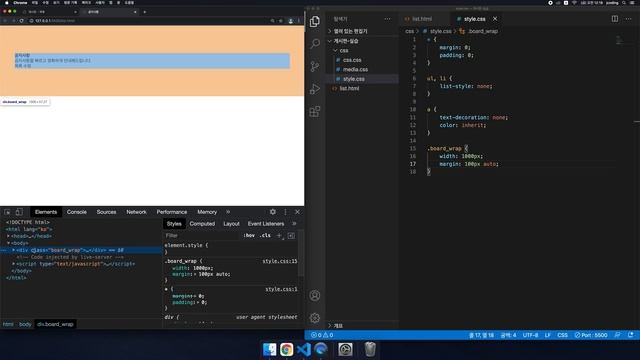Open the Memory tab in DevTools
The image size is (640, 360).
click(207, 212)
